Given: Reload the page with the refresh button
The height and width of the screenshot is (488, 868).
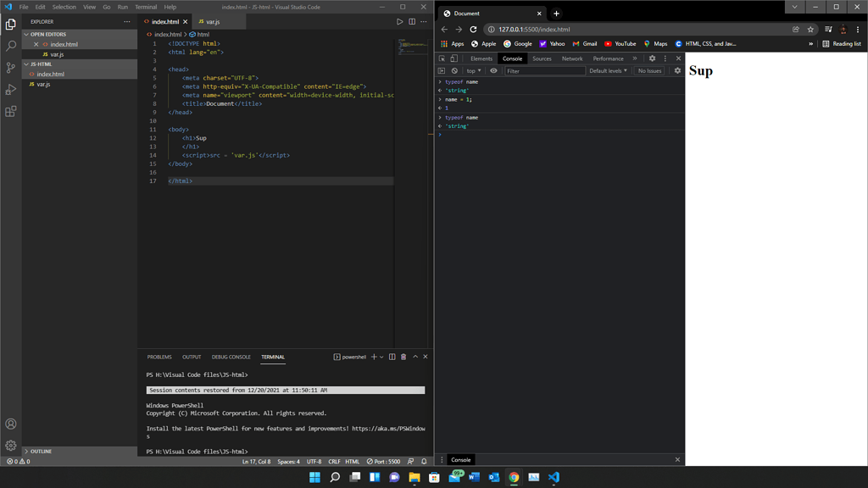Looking at the screenshot, I should [473, 28].
